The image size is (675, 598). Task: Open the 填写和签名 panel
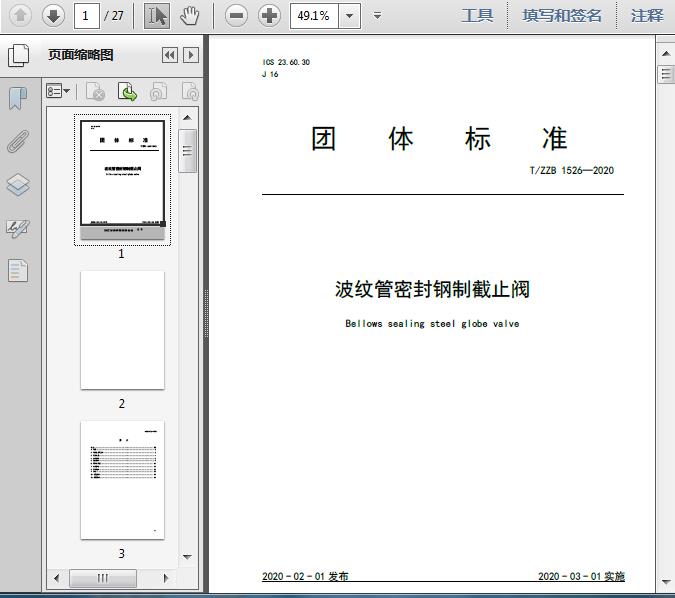point(562,16)
